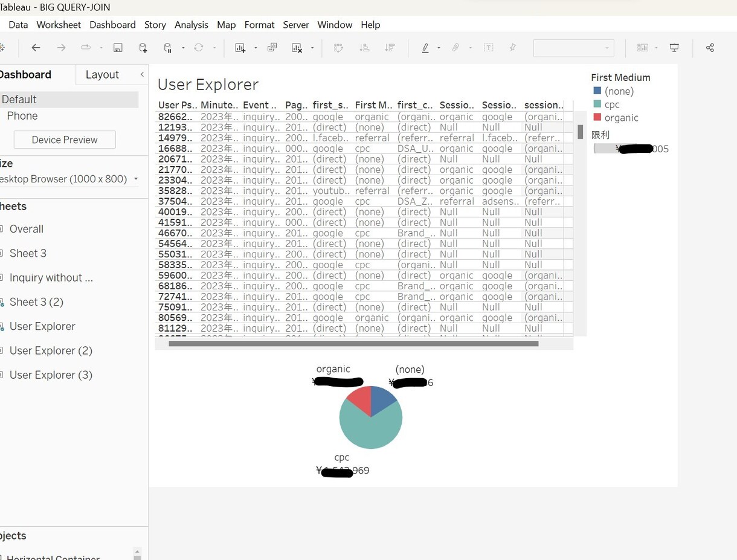The height and width of the screenshot is (560, 737).
Task: Clear Sheet using the chart-with-x icon
Action: pyautogui.click(x=297, y=48)
